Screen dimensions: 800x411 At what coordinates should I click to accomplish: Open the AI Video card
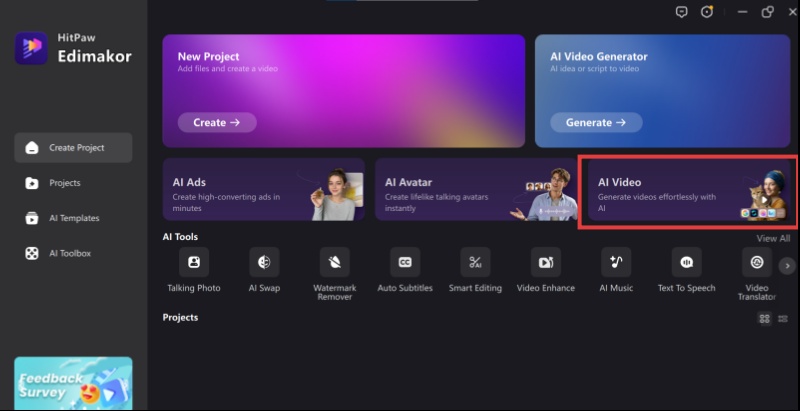(x=689, y=190)
